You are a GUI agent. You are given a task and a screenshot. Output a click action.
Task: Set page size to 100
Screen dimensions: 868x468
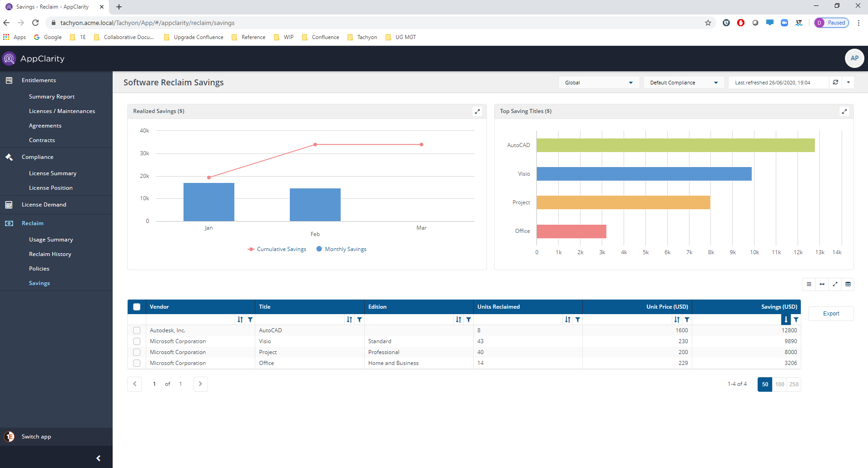[779, 384]
